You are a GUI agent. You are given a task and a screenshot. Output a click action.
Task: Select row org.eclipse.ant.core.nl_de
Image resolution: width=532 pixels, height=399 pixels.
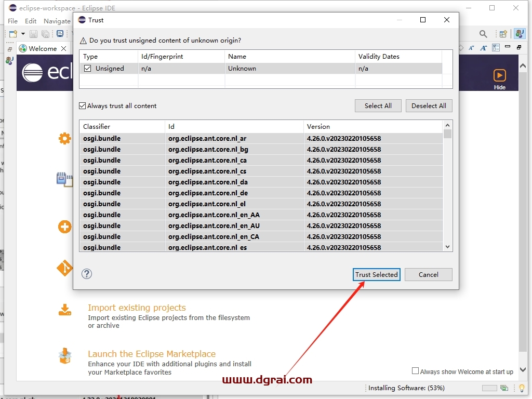[x=261, y=193]
